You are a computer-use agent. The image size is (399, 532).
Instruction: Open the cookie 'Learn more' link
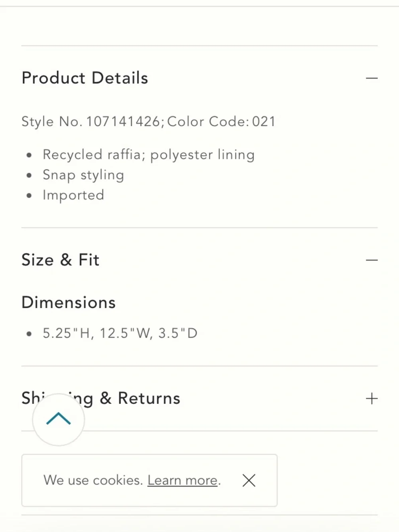pos(183,480)
